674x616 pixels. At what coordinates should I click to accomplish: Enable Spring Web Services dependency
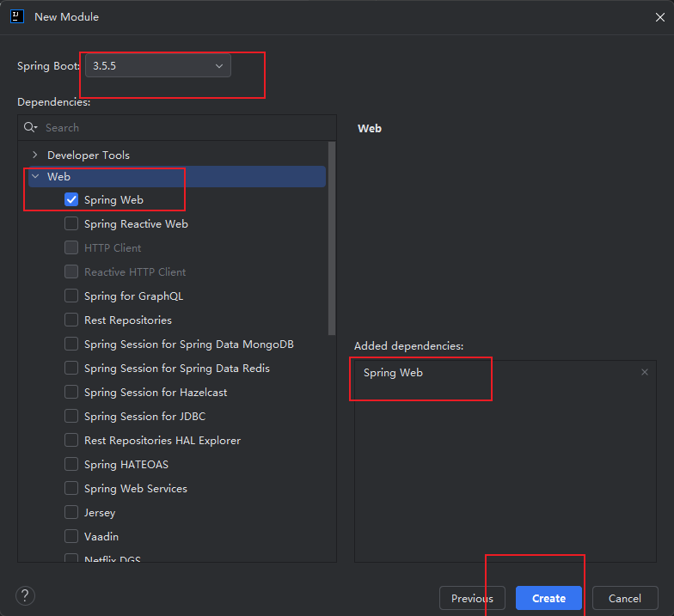pos(71,488)
